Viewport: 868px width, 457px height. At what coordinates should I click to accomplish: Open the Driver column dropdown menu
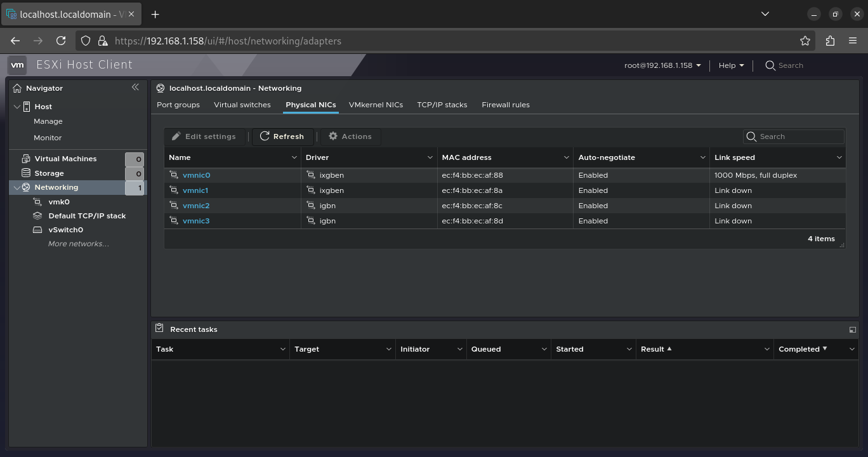click(x=430, y=157)
